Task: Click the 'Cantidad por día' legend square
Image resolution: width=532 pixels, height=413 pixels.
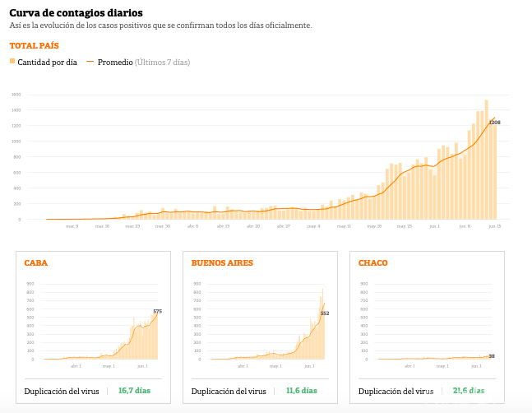Action: point(12,62)
